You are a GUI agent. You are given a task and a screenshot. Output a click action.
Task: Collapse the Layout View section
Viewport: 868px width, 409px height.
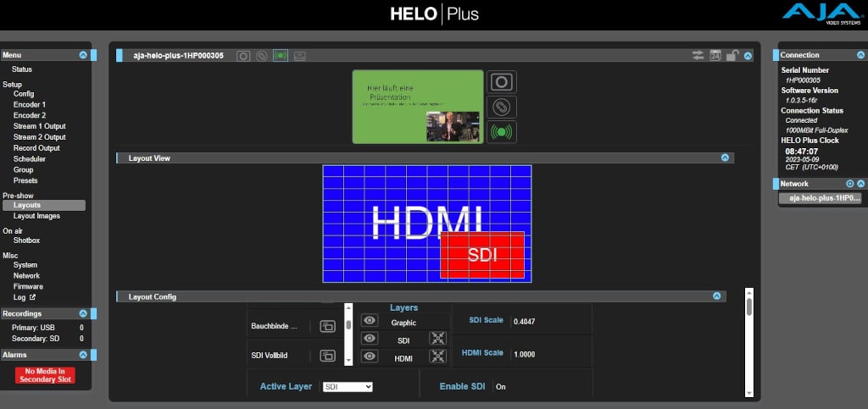coord(725,158)
